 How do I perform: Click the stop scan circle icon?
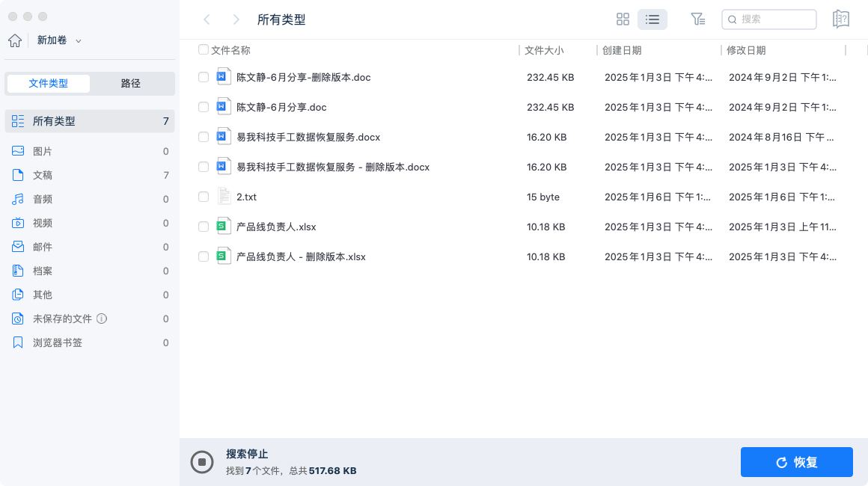[201, 462]
